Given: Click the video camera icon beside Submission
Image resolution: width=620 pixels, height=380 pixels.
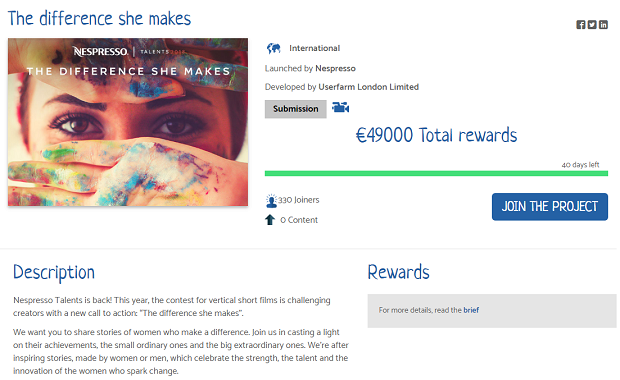Looking at the screenshot, I should (340, 107).
